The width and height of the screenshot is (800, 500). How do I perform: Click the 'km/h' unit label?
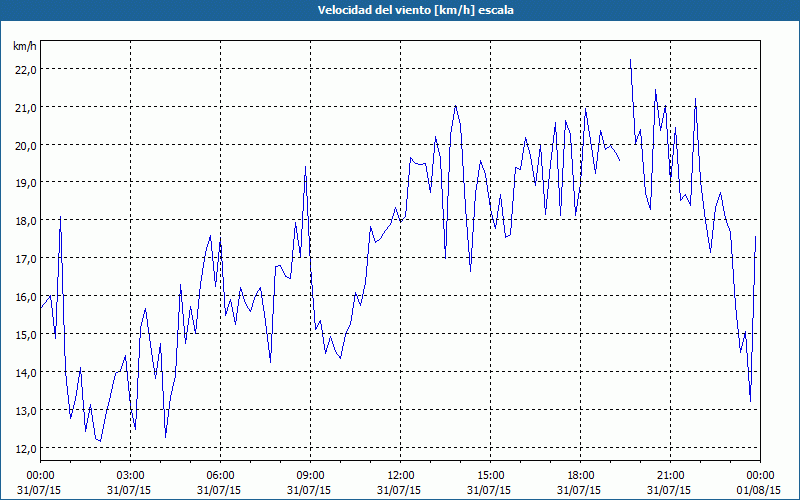[25, 46]
